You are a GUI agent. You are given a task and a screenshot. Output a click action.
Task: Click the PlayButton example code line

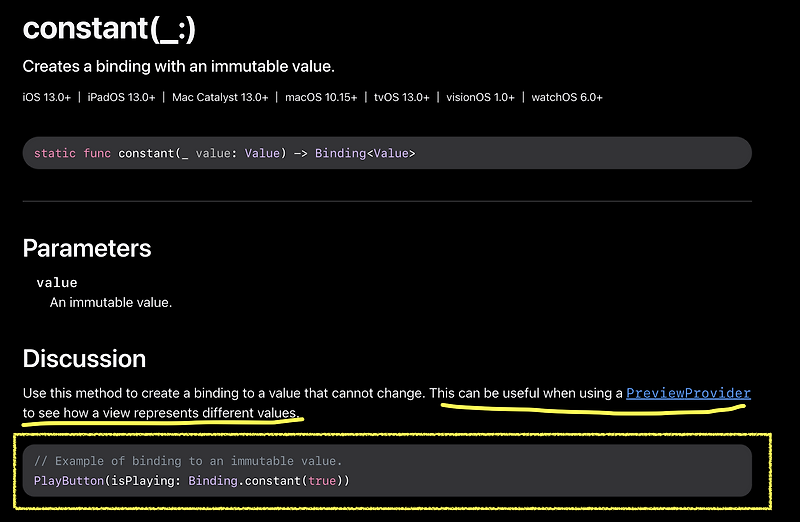coord(192,481)
